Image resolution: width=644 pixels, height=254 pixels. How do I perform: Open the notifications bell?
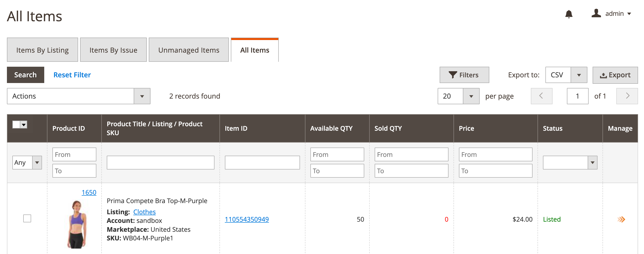point(569,14)
